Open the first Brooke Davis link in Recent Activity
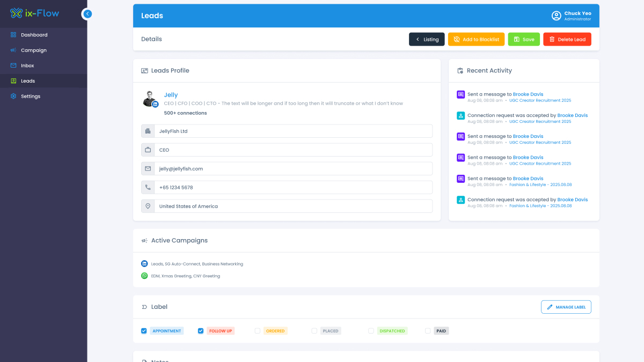 (x=528, y=94)
